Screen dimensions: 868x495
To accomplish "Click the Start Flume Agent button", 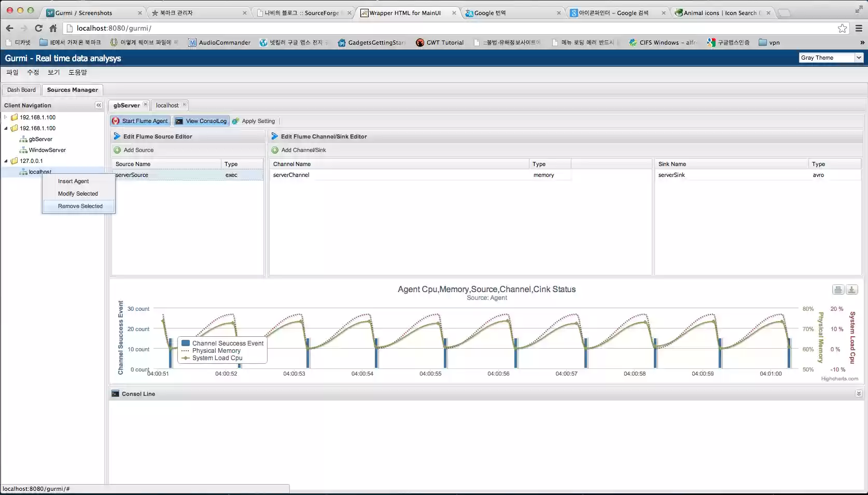I will point(140,121).
